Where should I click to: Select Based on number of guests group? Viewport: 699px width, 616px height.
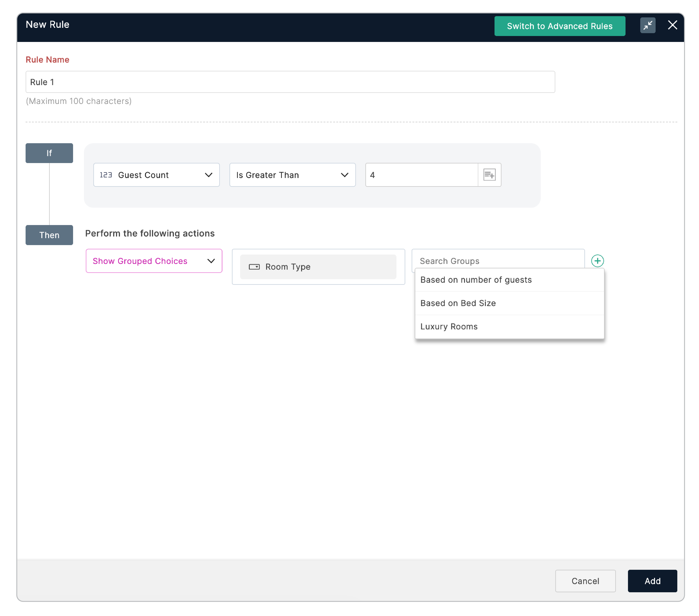tap(476, 280)
